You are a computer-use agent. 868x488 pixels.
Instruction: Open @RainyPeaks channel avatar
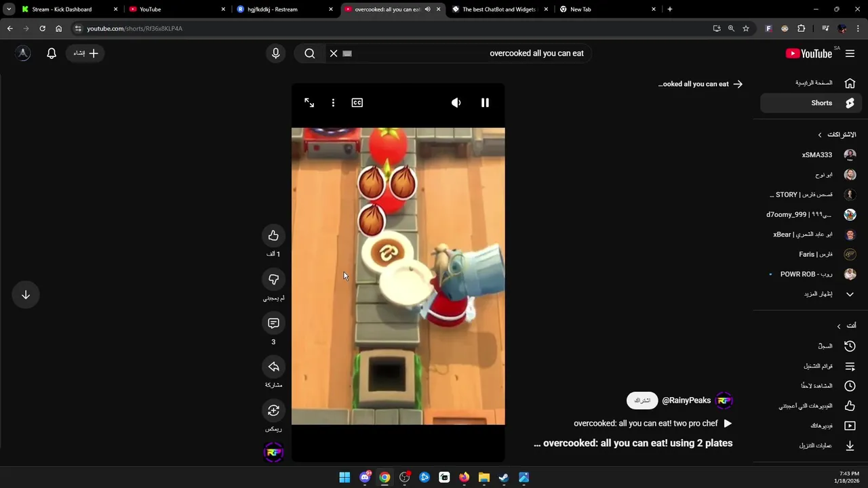(x=724, y=401)
